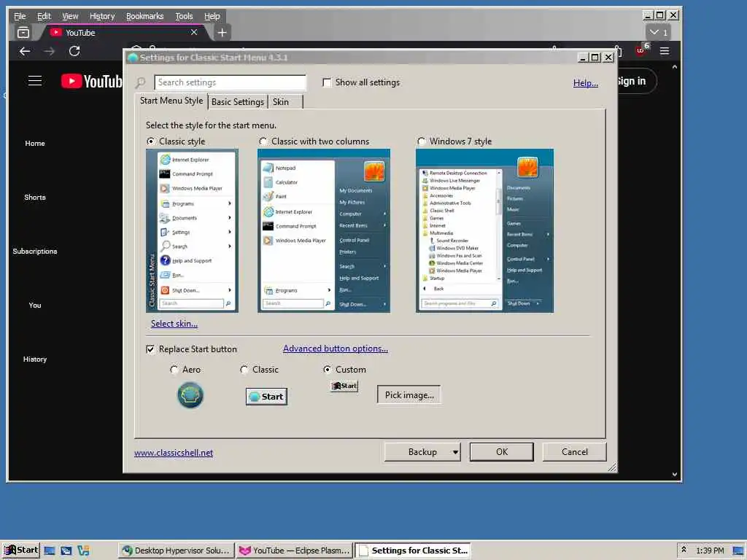This screenshot has width=747, height=560.
Task: Choose the Classic button option
Action: pyautogui.click(x=244, y=370)
